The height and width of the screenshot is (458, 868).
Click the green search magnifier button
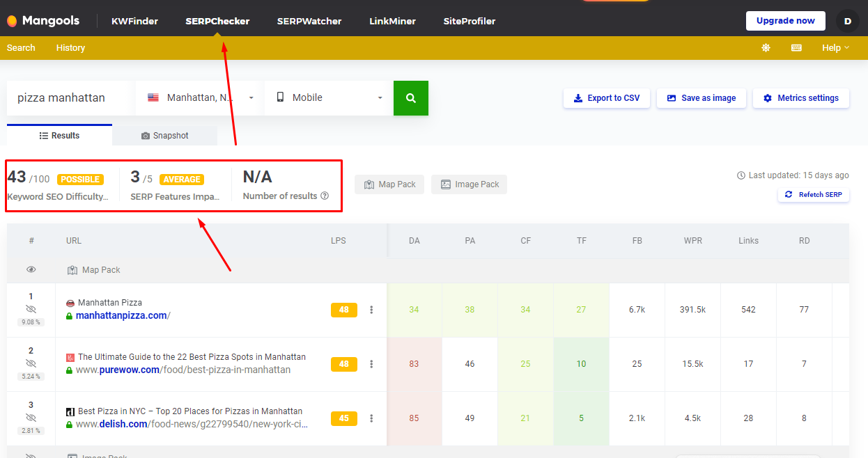point(411,98)
